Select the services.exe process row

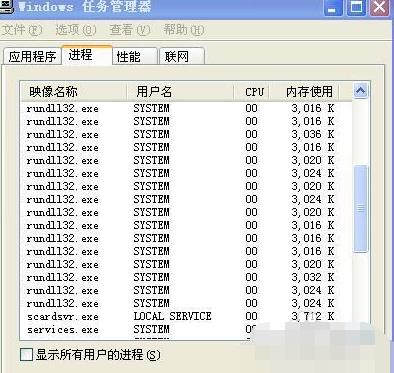coord(186,329)
